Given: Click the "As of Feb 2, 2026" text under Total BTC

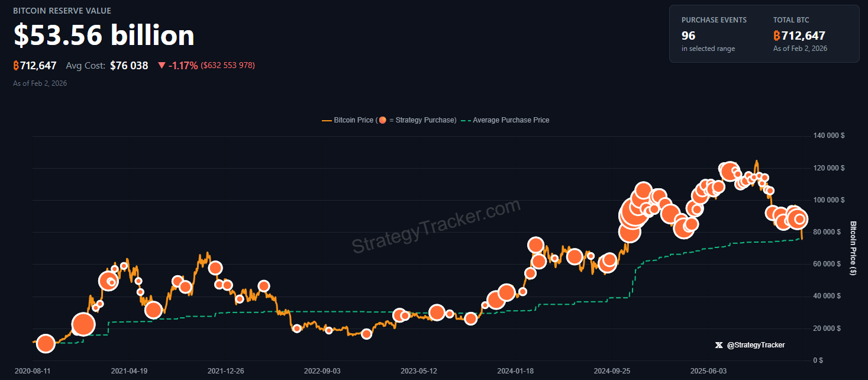Looking at the screenshot, I should click(x=800, y=49).
